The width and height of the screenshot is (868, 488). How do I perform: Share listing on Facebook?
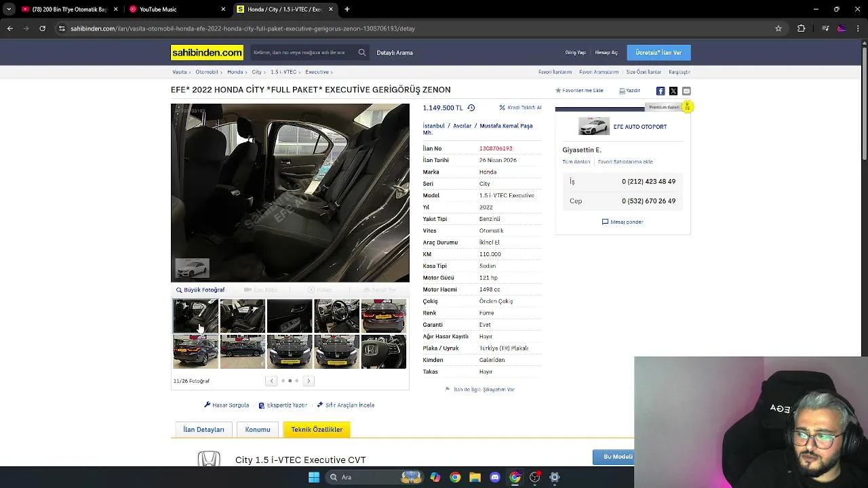(660, 91)
